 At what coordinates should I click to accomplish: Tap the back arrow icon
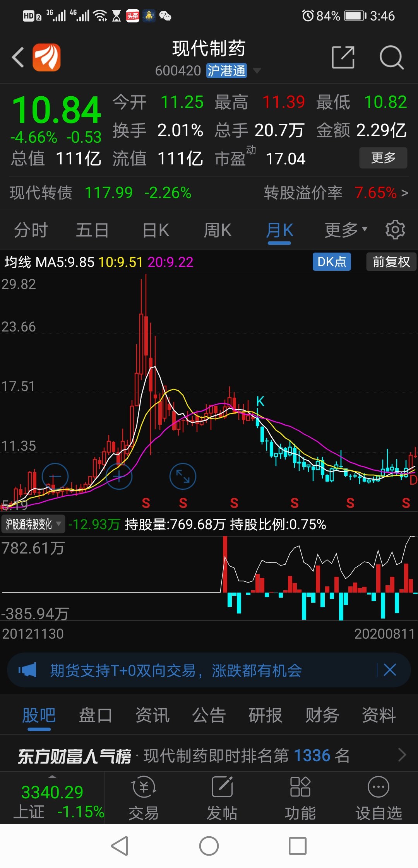tap(18, 57)
